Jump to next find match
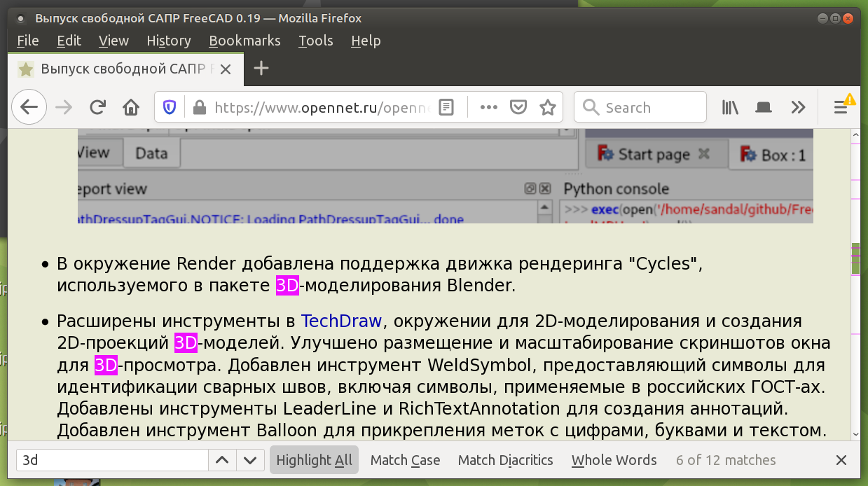Screen dimensions: 868x486 tap(250, 460)
